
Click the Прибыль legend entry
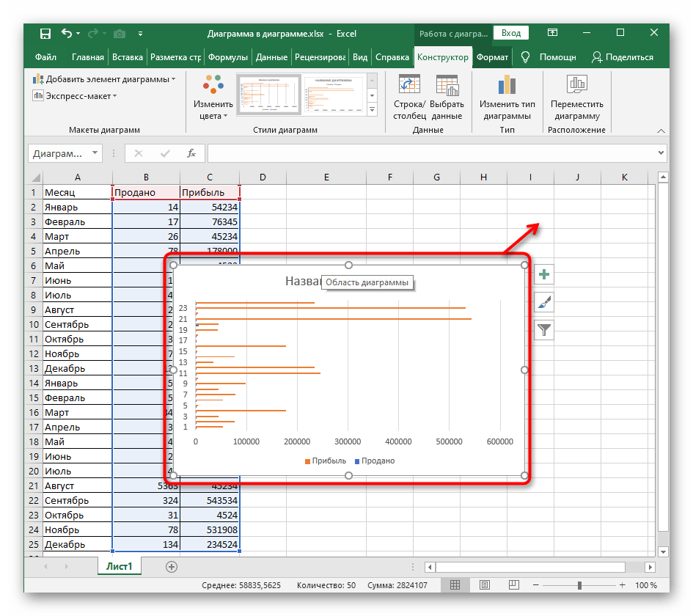[326, 461]
